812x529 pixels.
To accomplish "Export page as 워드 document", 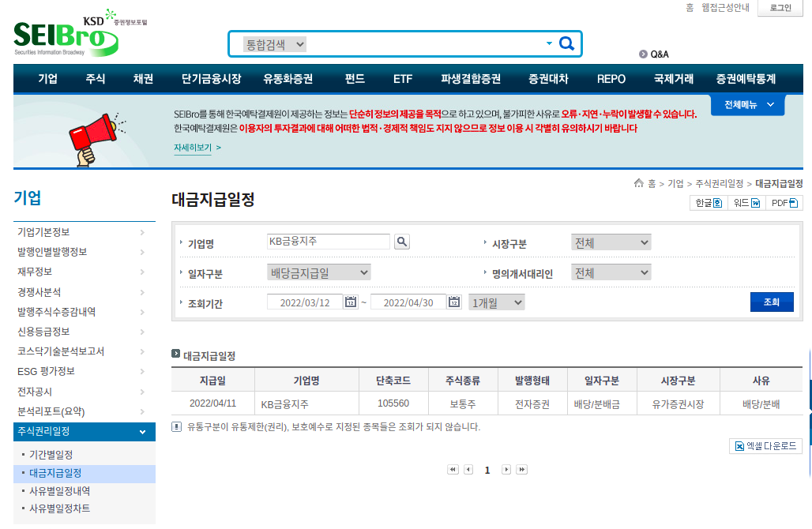I will 746,203.
